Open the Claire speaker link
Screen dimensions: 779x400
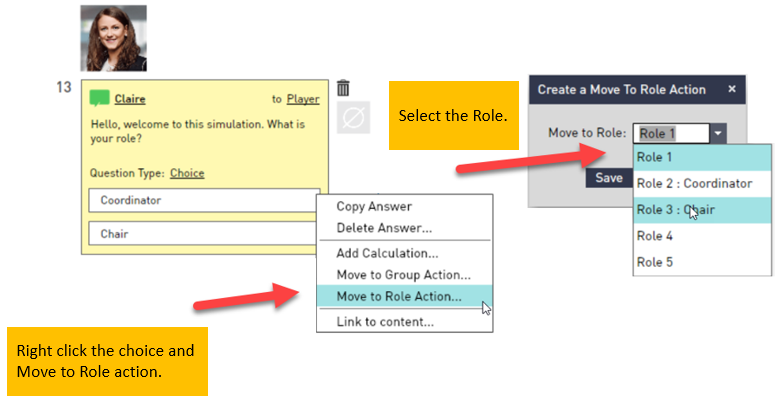click(x=130, y=99)
